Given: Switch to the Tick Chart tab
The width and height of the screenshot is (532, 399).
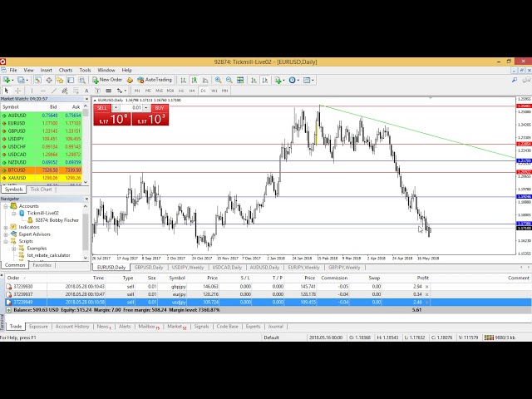Looking at the screenshot, I should (x=41, y=190).
